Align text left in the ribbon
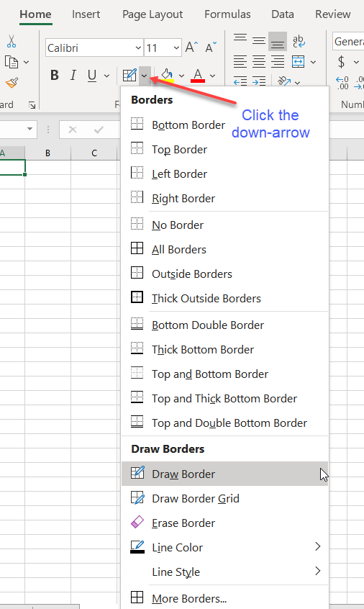This screenshot has width=364, height=609. point(240,62)
